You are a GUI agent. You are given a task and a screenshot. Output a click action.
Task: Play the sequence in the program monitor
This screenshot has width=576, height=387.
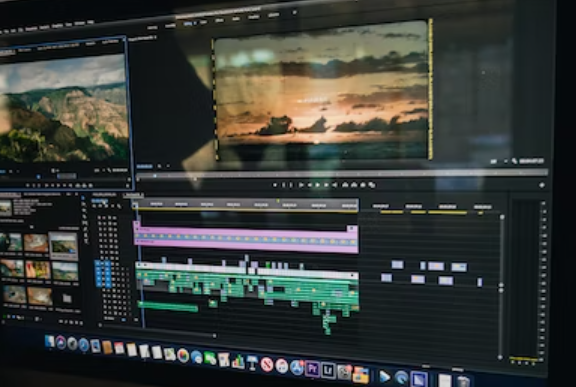(318, 185)
